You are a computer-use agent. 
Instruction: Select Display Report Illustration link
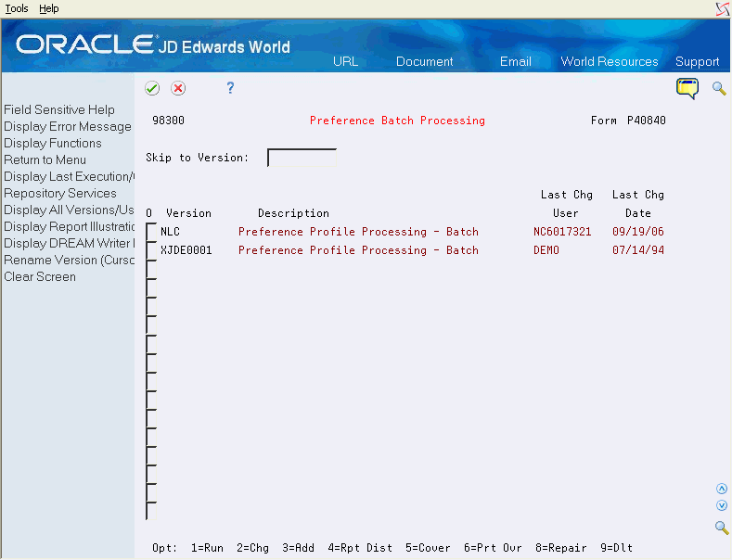tap(69, 227)
